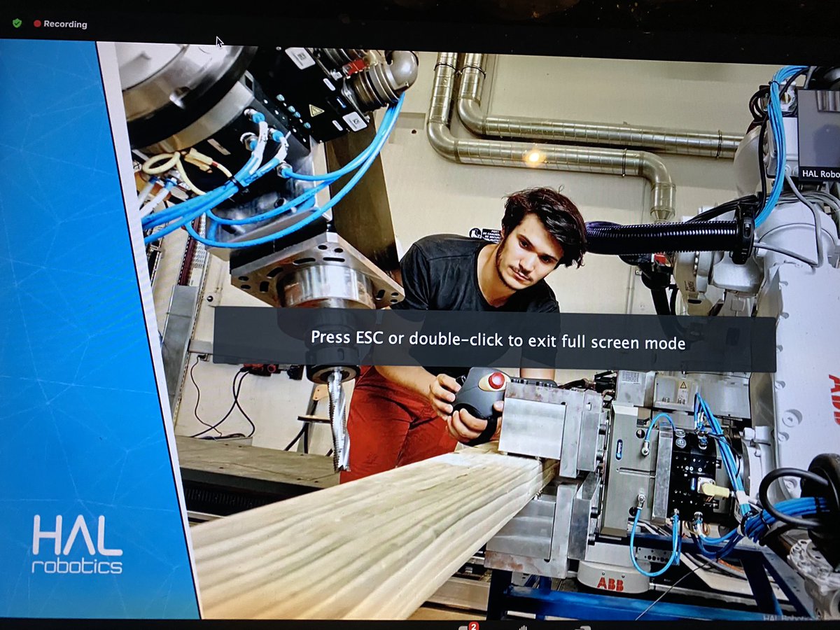Screen dimensions: 840x630
Task: Open the Chat panel icon with badge 2
Action: click(x=462, y=626)
